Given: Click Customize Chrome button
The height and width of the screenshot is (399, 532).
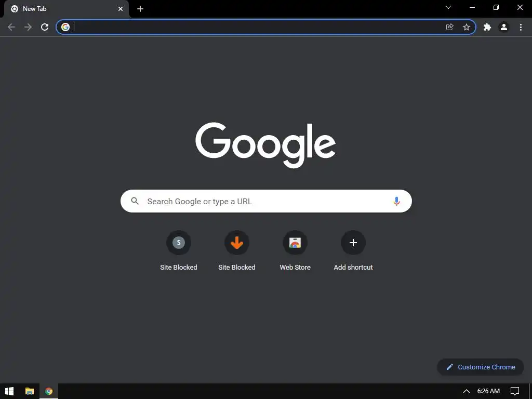Looking at the screenshot, I should coord(481,367).
